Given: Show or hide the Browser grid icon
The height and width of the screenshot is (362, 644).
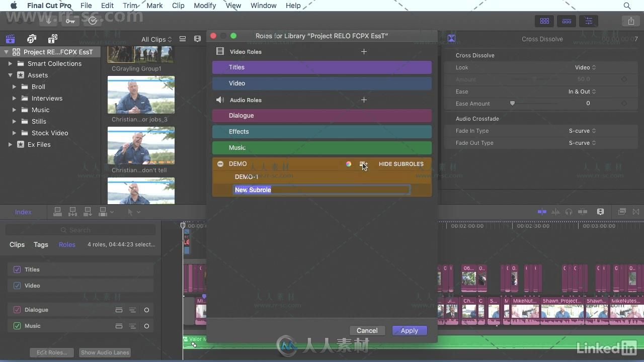Looking at the screenshot, I should [x=544, y=21].
